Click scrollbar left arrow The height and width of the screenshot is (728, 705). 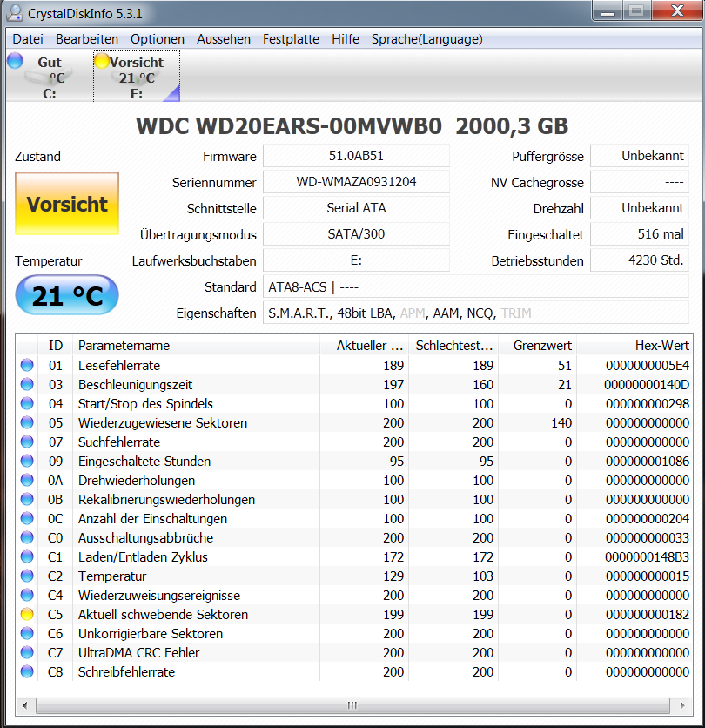tap(25, 705)
